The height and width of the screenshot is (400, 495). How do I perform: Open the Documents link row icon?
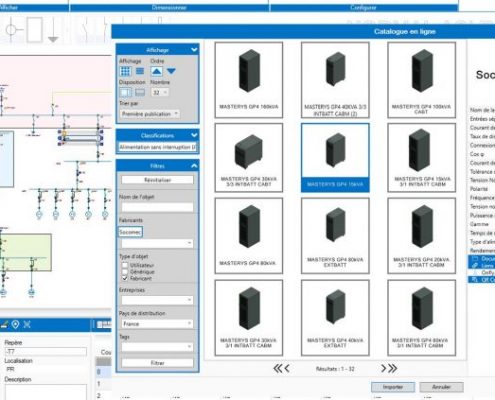pyautogui.click(x=474, y=259)
